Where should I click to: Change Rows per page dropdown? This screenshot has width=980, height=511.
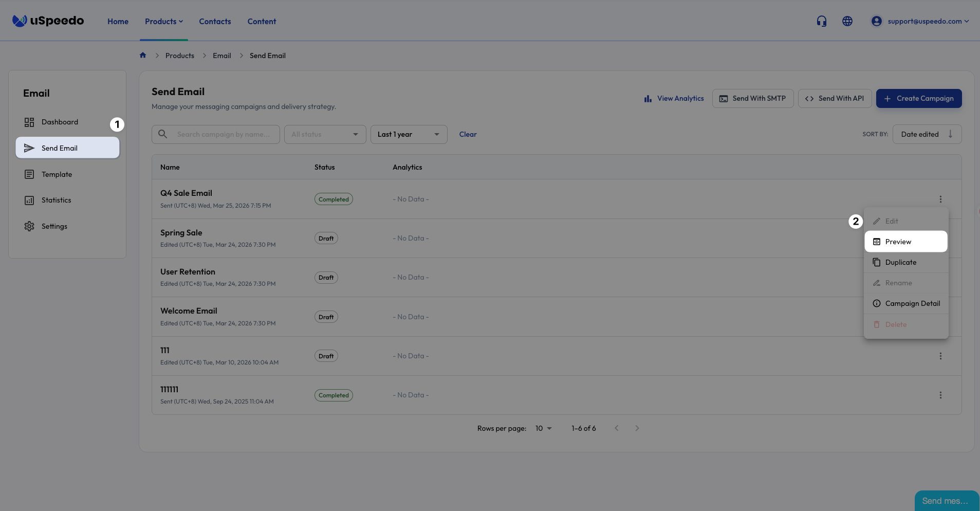tap(543, 429)
